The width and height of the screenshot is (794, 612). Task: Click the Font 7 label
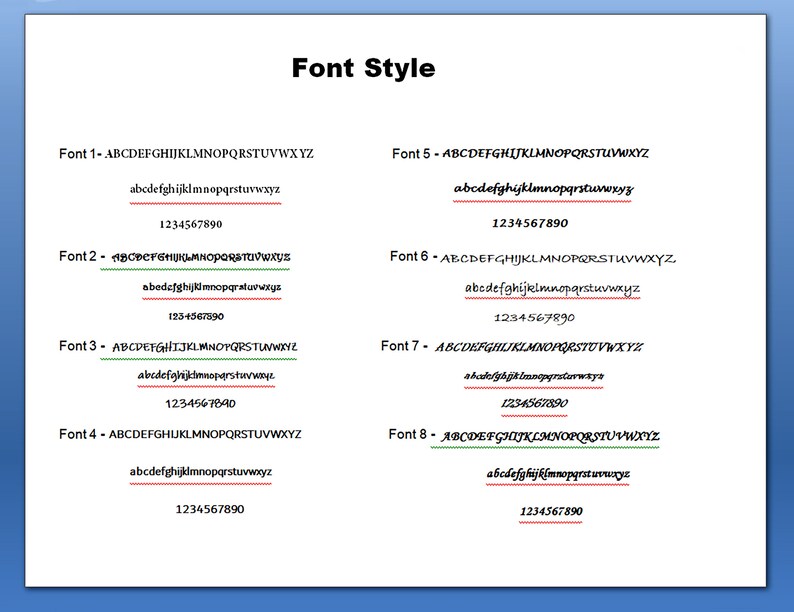click(x=400, y=346)
